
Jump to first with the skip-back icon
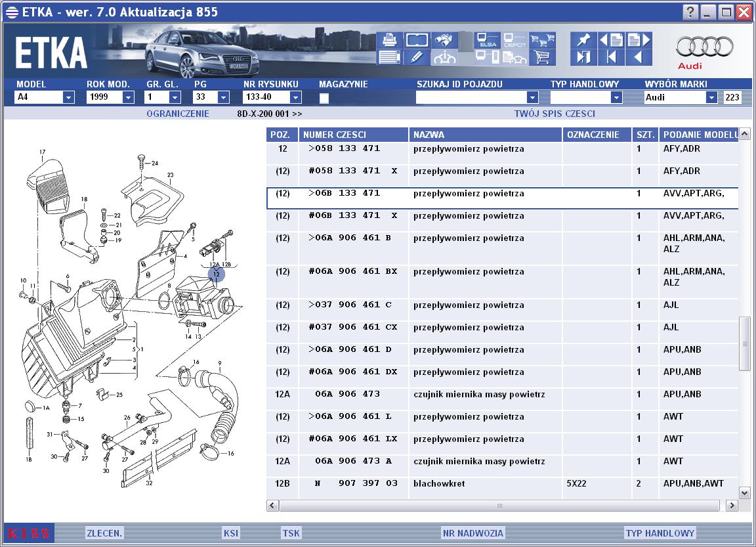[611, 57]
